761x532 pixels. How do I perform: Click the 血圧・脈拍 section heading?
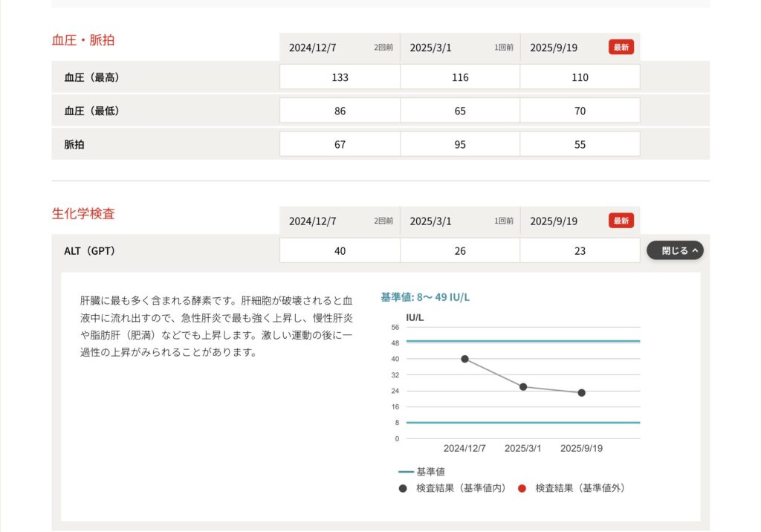[x=83, y=40]
